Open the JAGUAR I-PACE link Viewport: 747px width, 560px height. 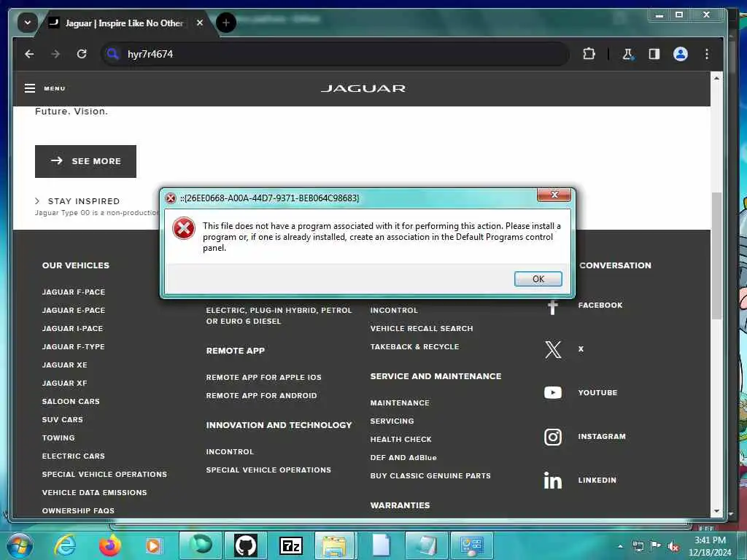click(x=72, y=328)
